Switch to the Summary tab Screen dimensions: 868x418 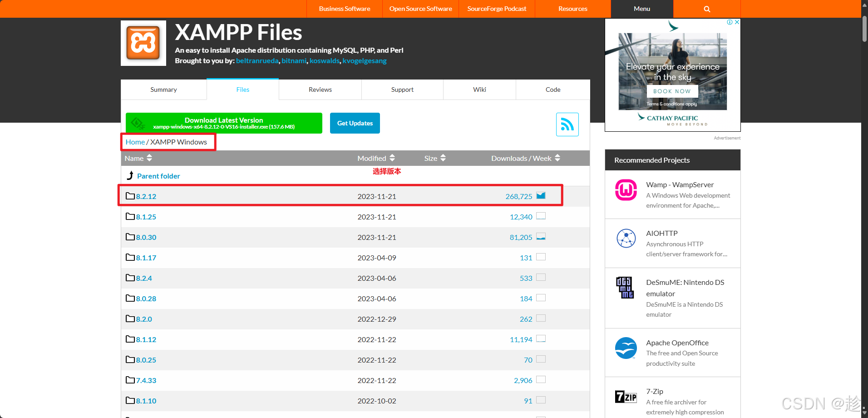click(163, 90)
